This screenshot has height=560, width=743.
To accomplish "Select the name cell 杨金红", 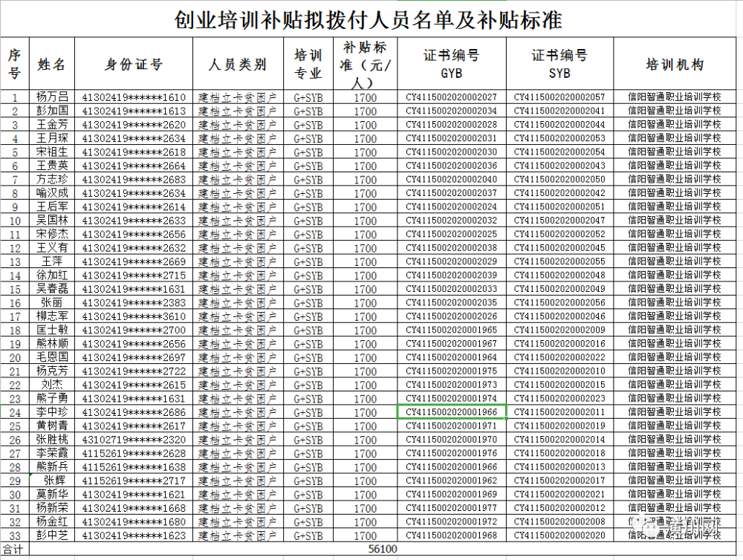I will tap(52, 522).
